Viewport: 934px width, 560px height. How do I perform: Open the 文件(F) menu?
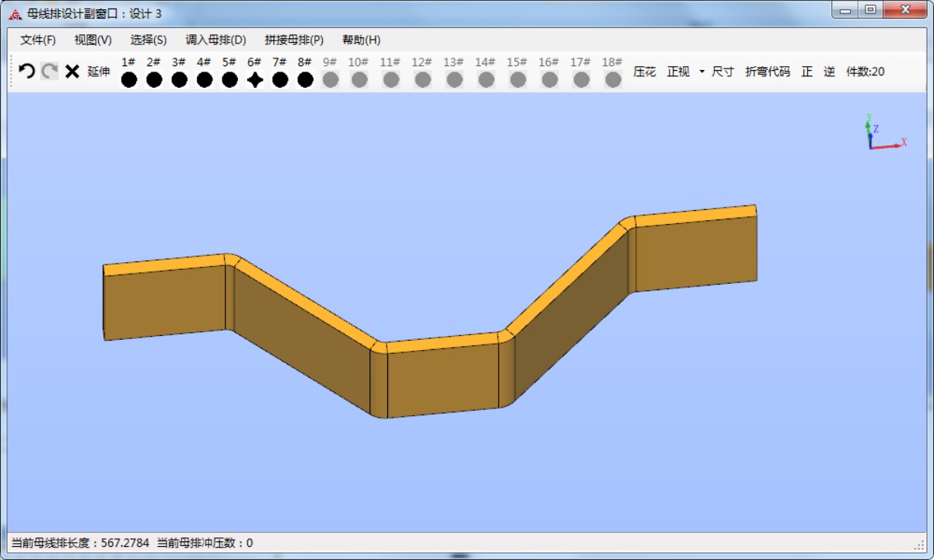tap(38, 40)
